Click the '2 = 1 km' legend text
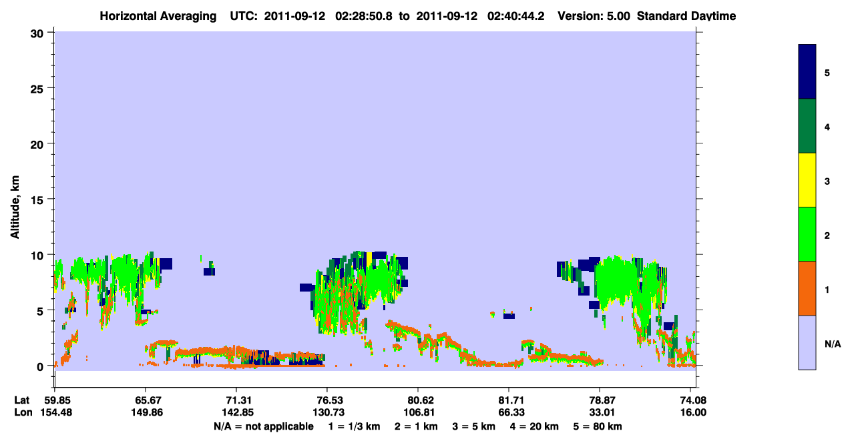Viewport: 868px width, 445px height. pos(415,426)
